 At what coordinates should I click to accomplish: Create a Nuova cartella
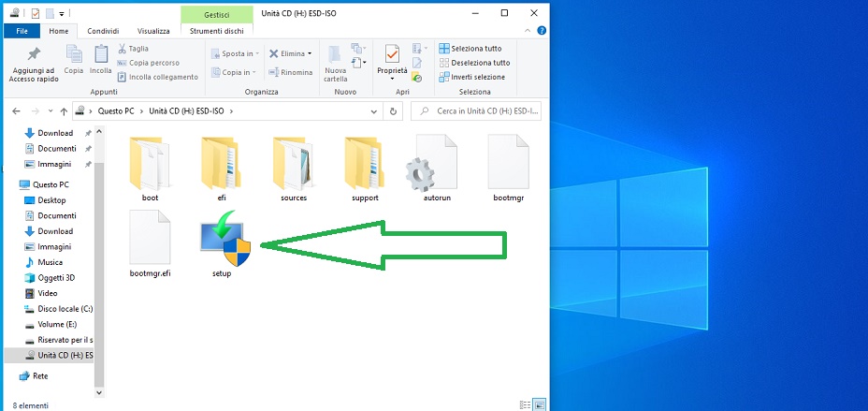tap(336, 64)
